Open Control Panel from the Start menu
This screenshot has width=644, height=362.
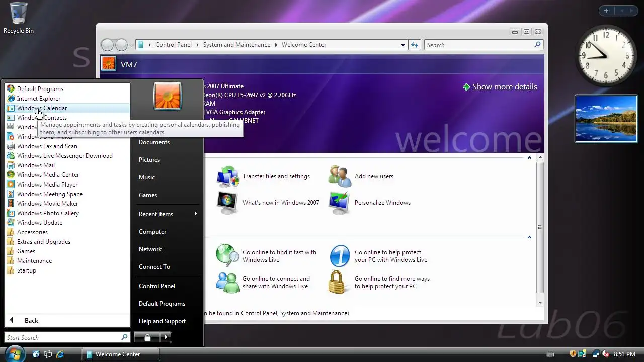tap(168, 286)
